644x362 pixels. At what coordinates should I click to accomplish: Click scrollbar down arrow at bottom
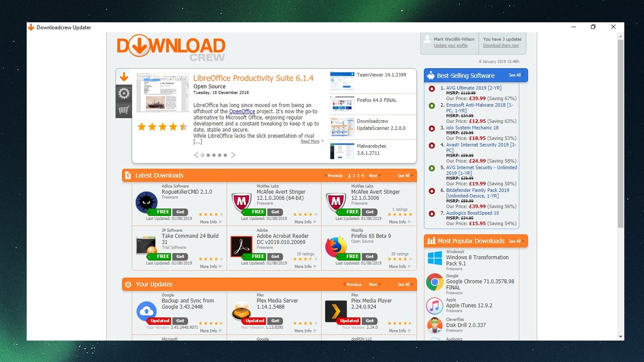tap(620, 337)
